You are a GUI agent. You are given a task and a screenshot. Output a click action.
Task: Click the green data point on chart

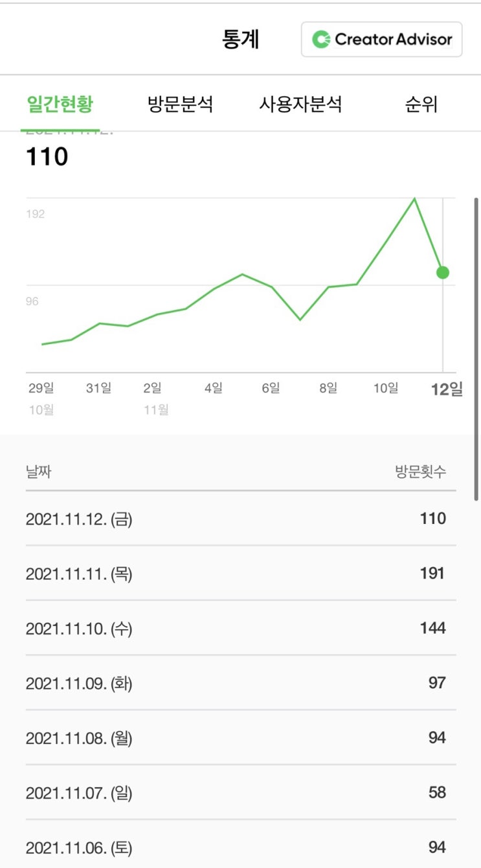coord(443,272)
